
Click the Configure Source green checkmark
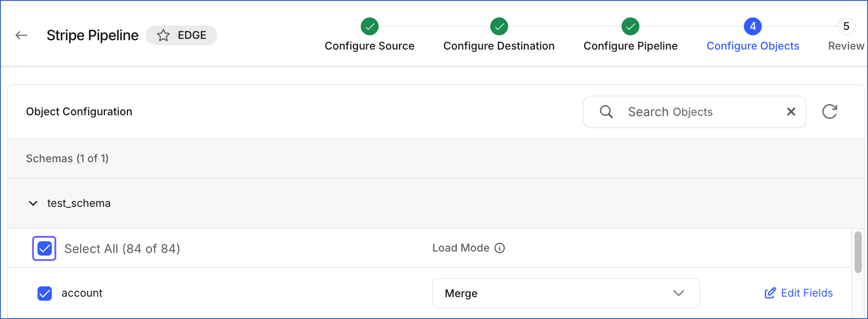[x=370, y=26]
